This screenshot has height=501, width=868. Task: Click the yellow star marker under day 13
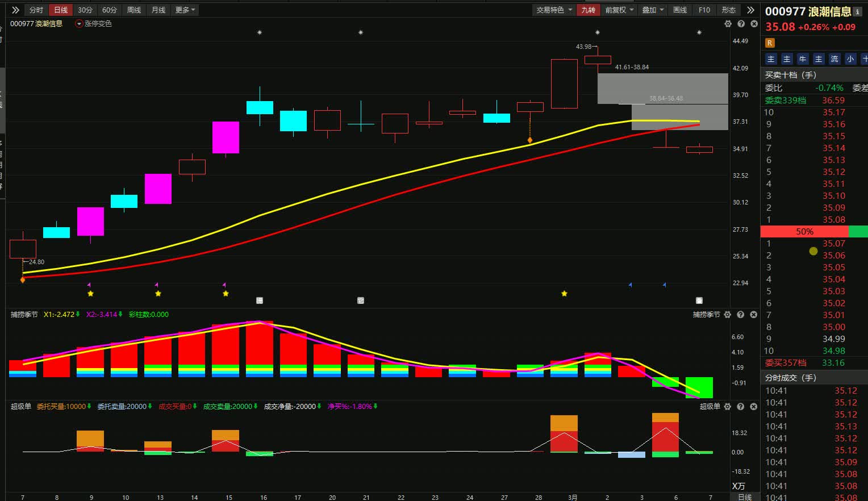point(158,294)
